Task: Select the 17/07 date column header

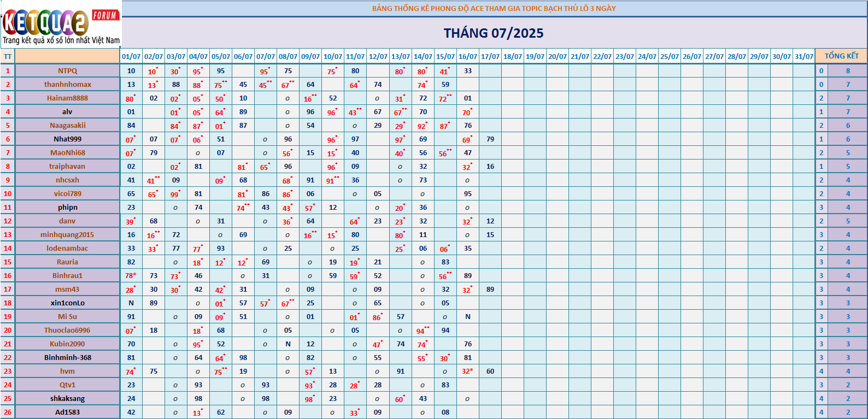Action: click(490, 56)
